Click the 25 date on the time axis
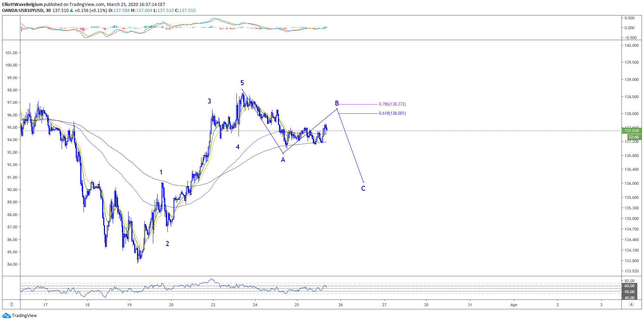Image resolution: width=644 pixels, height=322 pixels. [x=297, y=305]
